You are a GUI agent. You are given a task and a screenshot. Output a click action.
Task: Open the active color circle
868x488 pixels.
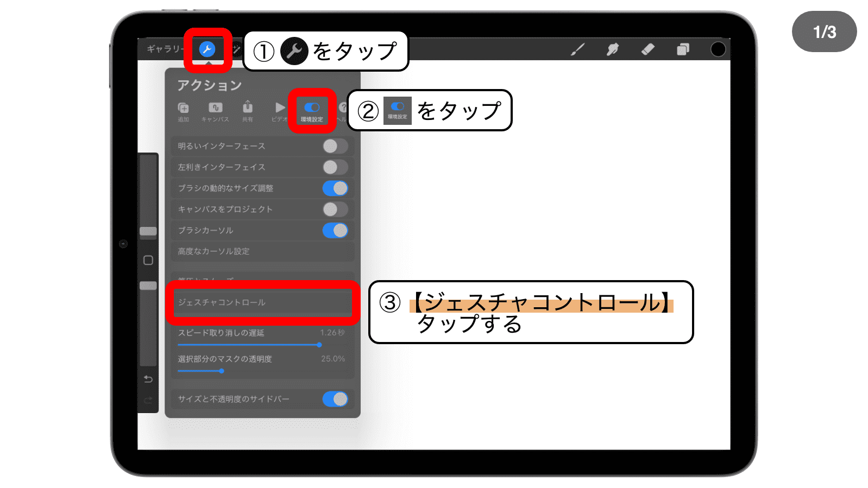click(718, 49)
